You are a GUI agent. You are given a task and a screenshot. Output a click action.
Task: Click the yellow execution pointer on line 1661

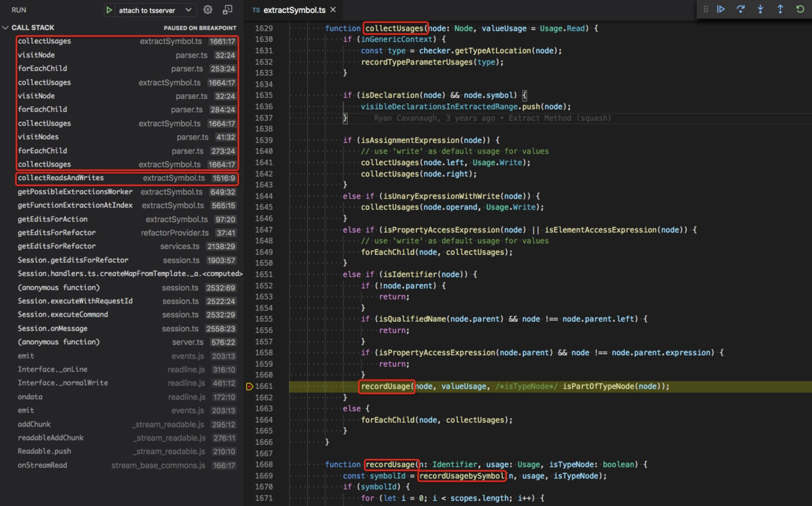coord(249,386)
